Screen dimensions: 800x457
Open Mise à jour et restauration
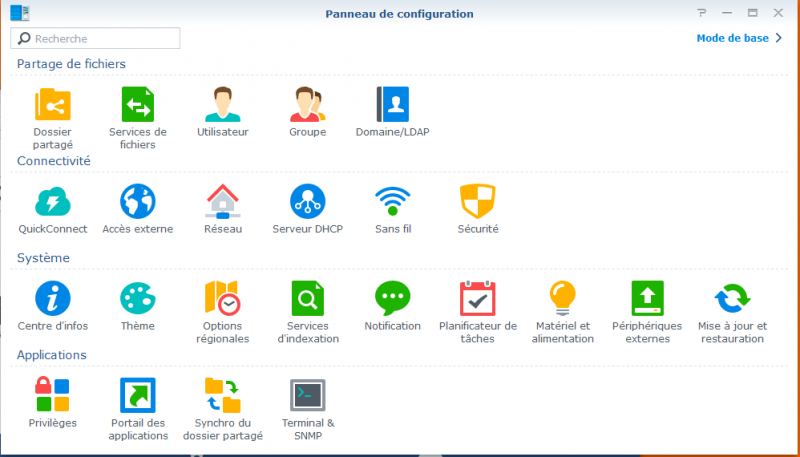point(732,298)
